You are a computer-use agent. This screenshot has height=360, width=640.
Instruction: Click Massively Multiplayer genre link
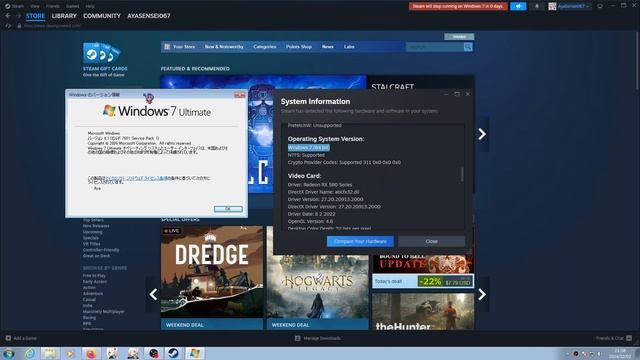tap(104, 311)
